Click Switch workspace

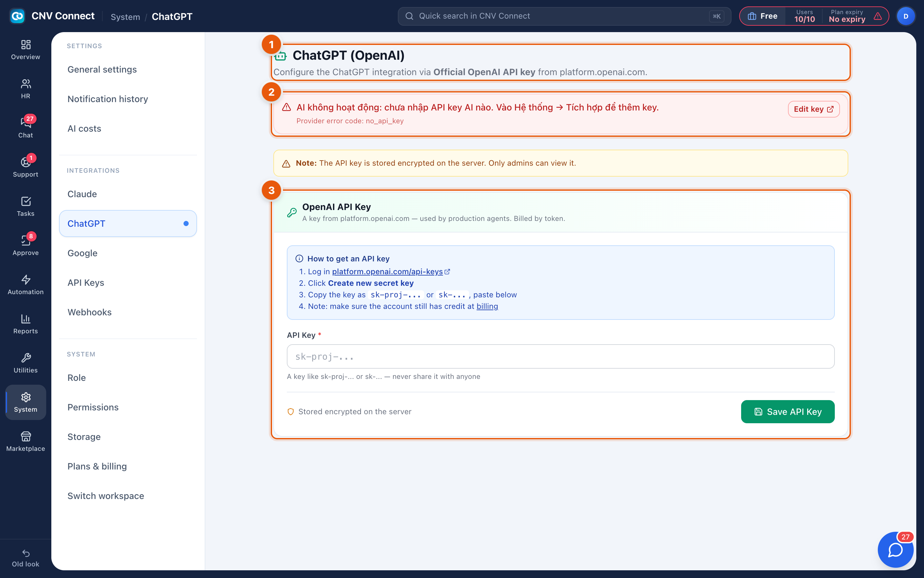[128, 496]
